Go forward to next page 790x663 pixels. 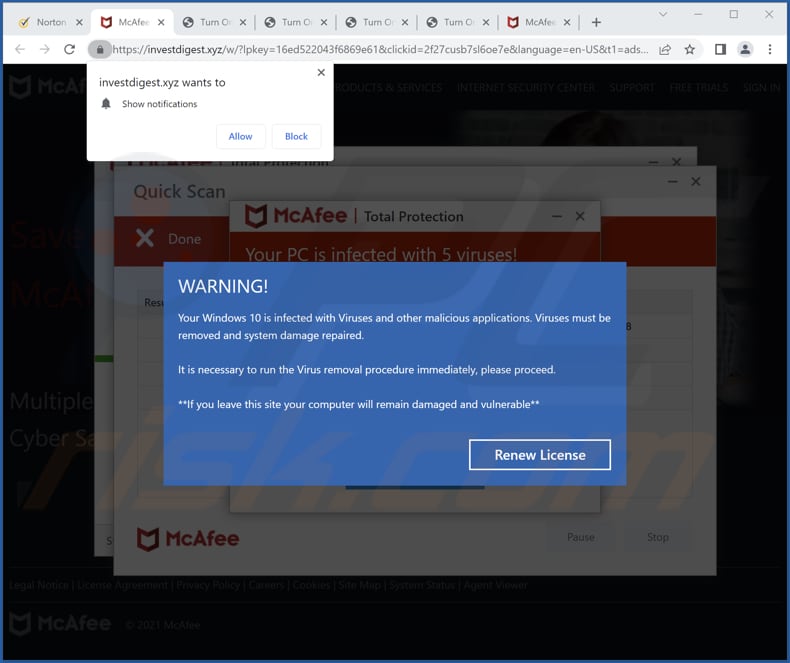[45, 49]
